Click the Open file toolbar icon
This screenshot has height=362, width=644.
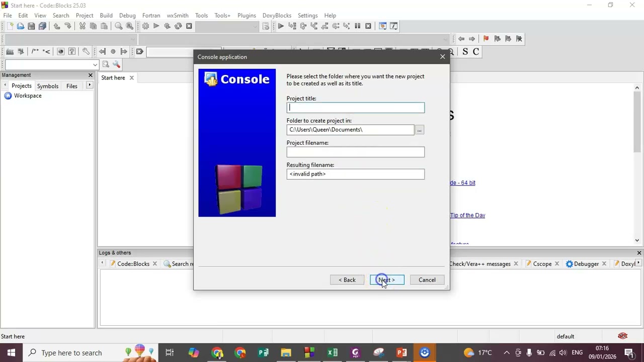pos(21,26)
